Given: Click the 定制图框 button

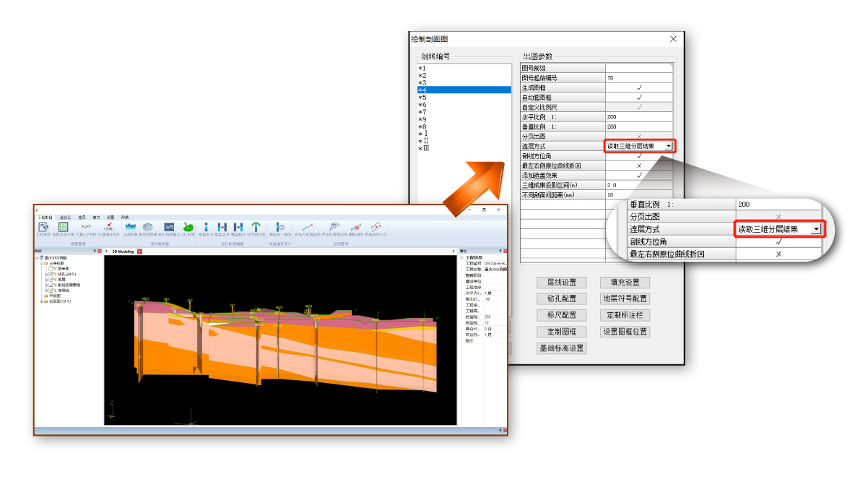Looking at the screenshot, I should coord(561,332).
